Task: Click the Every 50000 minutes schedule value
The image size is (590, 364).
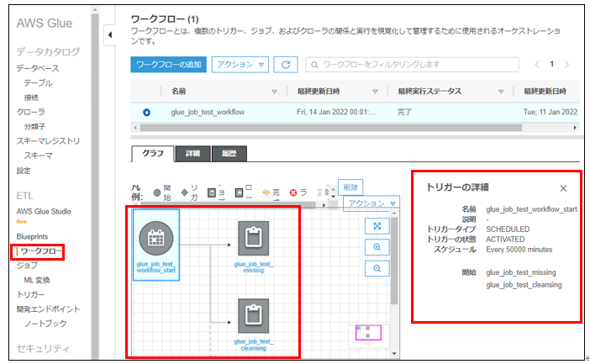Action: coord(519,250)
